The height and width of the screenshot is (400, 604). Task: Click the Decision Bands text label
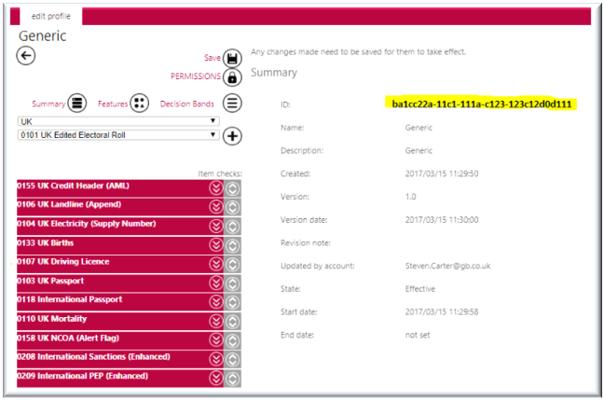click(x=187, y=104)
